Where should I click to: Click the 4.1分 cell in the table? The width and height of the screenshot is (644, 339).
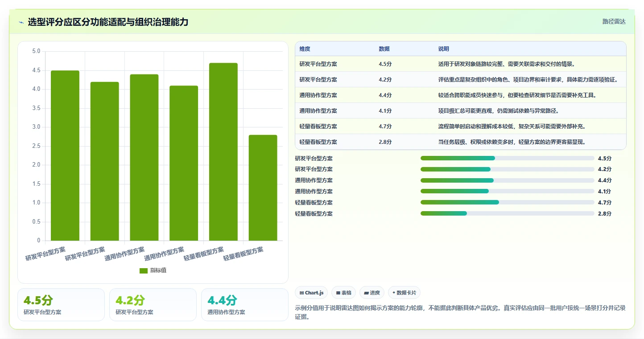(x=385, y=111)
